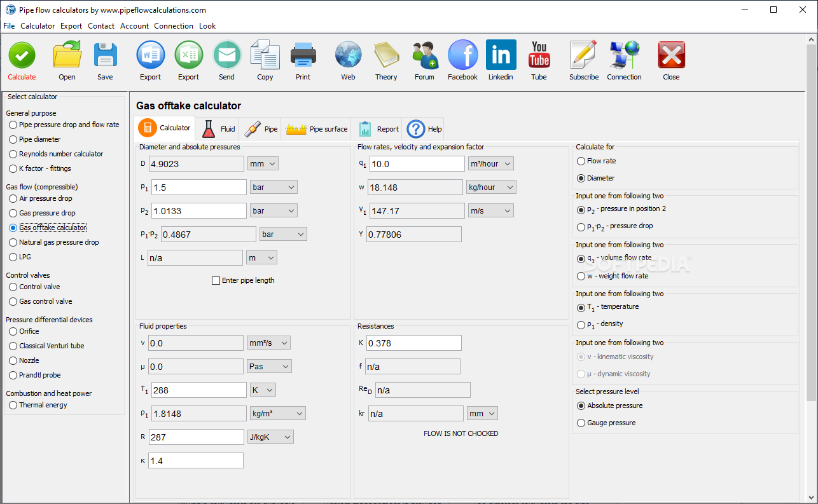Switch to the Pipe tab
Viewport: 818px width, 504px height.
point(261,128)
